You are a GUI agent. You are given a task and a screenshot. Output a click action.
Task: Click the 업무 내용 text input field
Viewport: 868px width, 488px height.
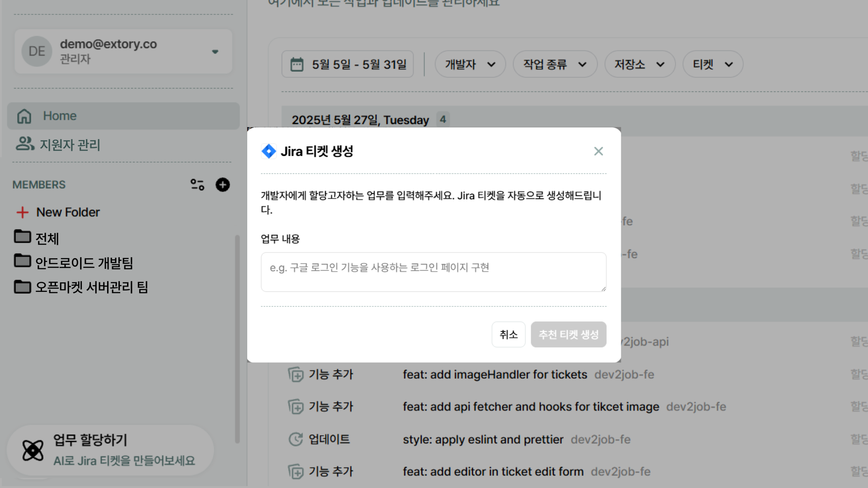[433, 272]
